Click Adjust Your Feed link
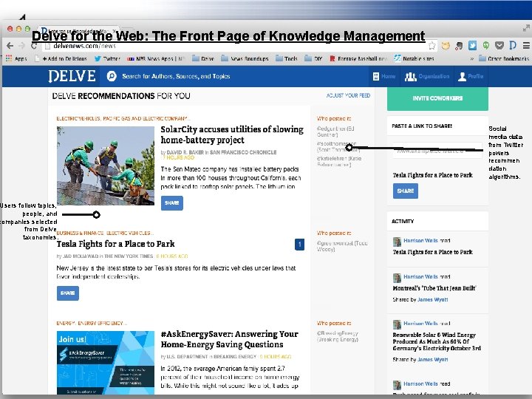 pos(348,95)
